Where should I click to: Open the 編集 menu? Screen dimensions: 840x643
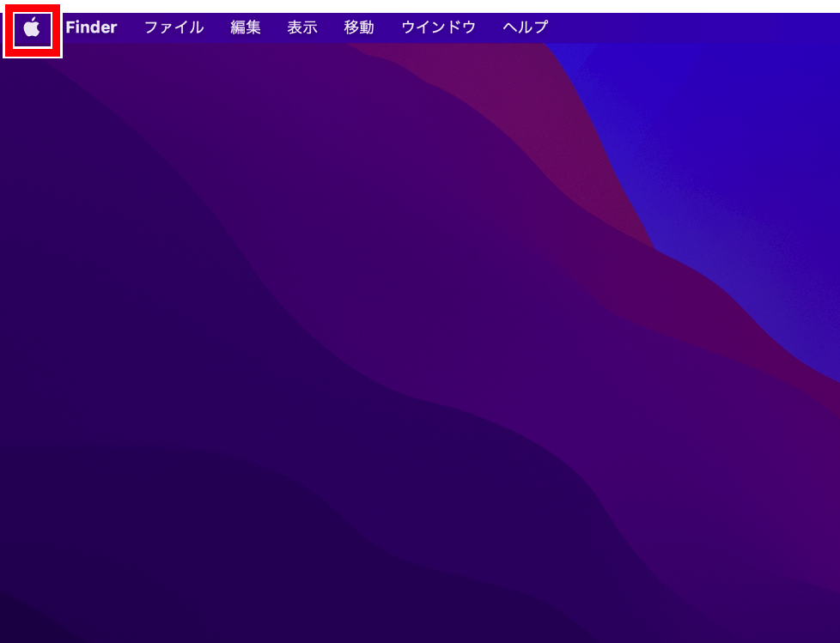point(246,27)
